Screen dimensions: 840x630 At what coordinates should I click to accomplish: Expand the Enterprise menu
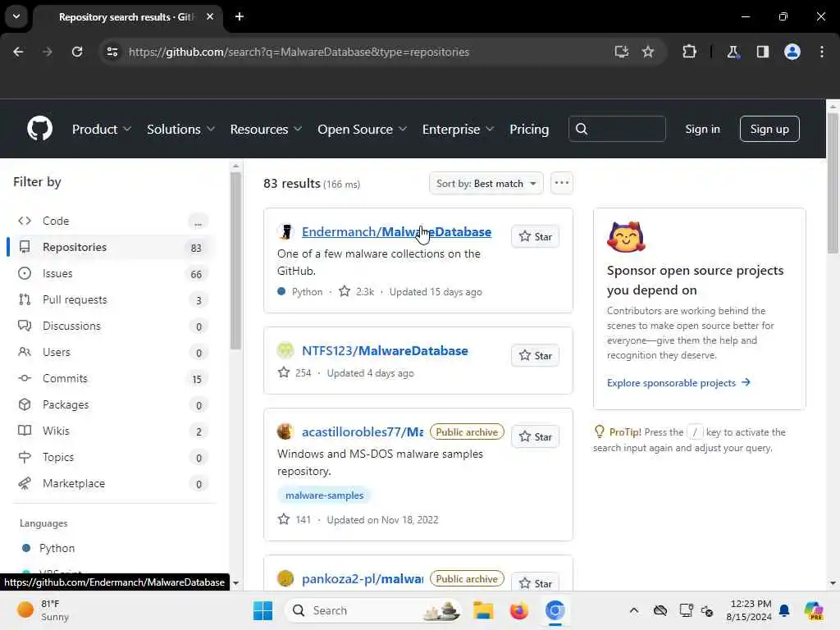(x=458, y=129)
